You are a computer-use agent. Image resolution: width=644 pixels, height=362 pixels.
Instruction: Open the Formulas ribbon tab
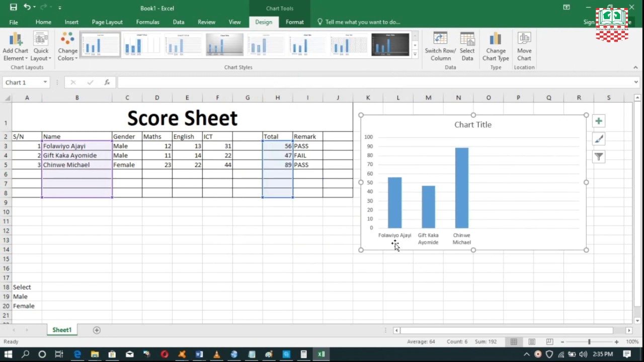pos(147,22)
